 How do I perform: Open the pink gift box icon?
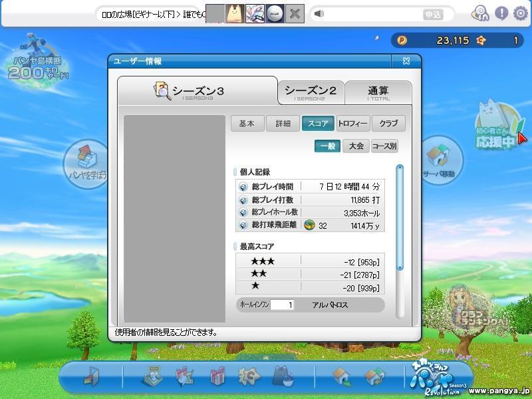click(217, 376)
